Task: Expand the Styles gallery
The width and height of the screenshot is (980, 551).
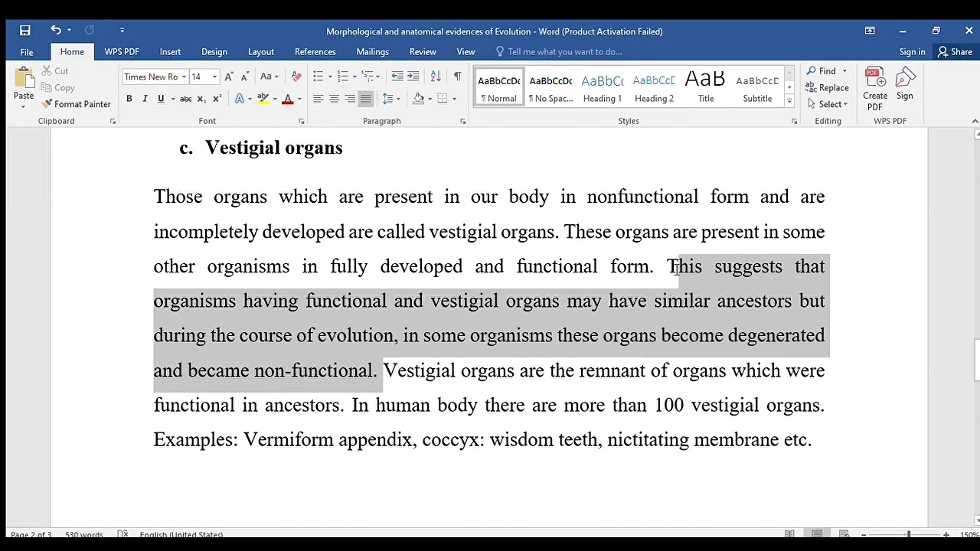Action: pos(789,101)
